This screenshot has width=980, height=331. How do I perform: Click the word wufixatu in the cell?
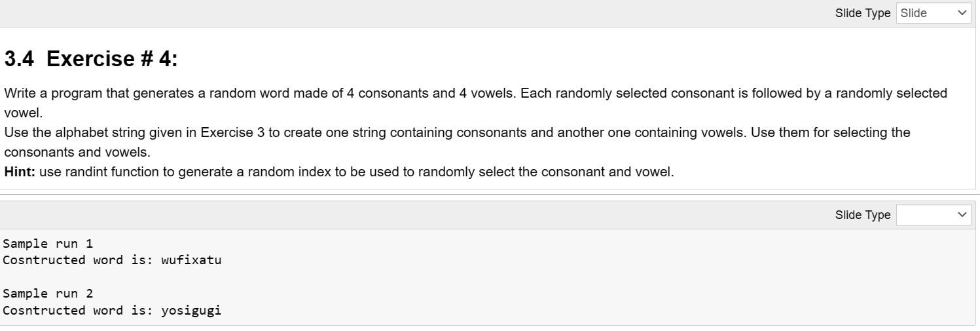point(191,260)
